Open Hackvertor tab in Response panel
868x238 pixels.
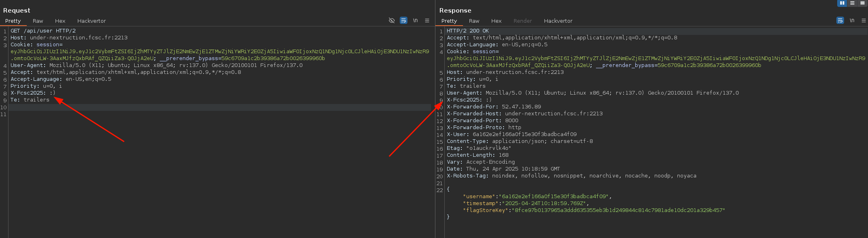click(558, 21)
